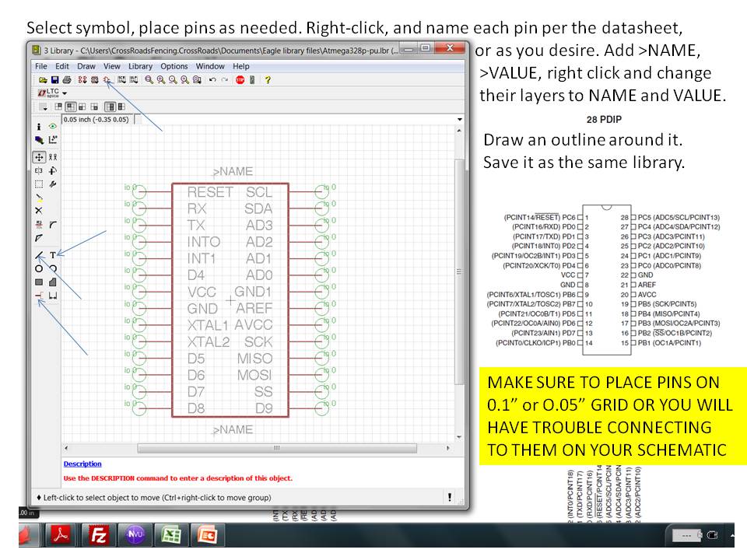
Task: Toggle the third parameter option in grid row
Action: pos(82,107)
